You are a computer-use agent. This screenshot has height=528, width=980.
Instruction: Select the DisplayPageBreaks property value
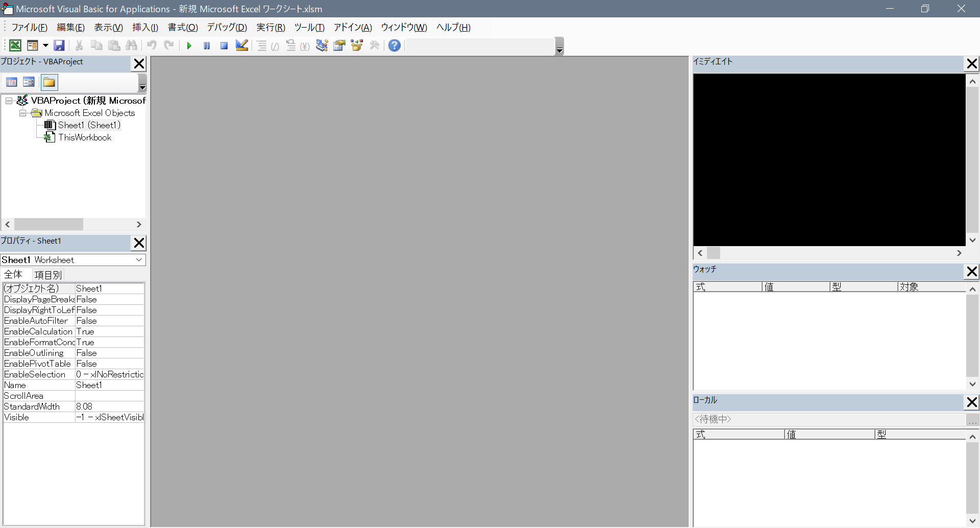tap(110, 299)
